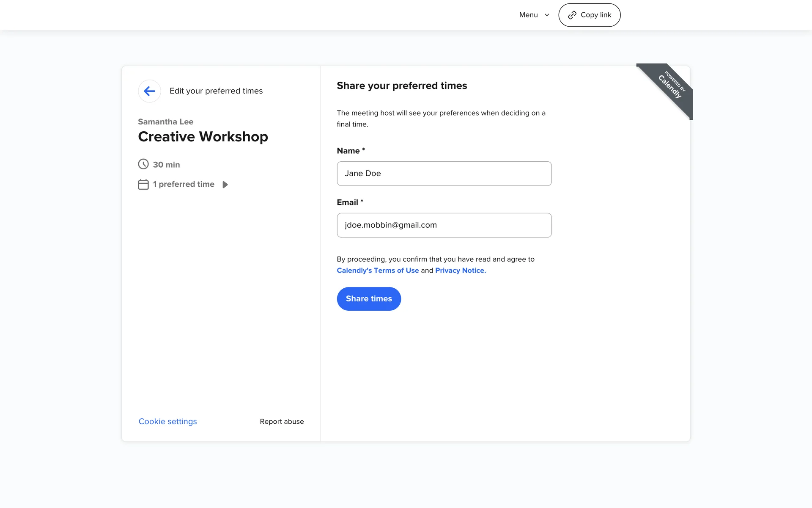This screenshot has height=508, width=812.
Task: Click Edit your preferred times text
Action: 216,91
